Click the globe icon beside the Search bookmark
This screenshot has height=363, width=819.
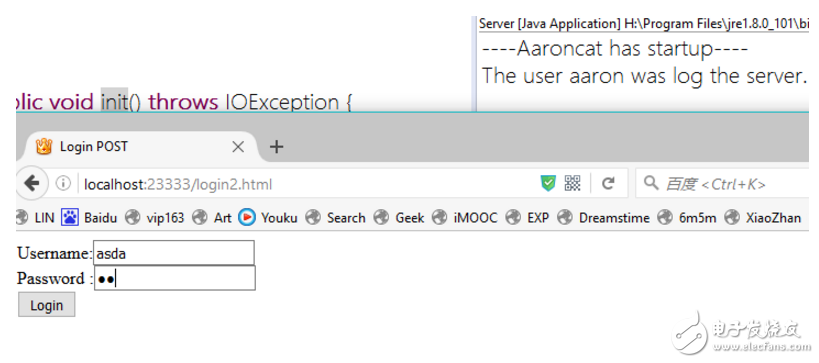[312, 217]
